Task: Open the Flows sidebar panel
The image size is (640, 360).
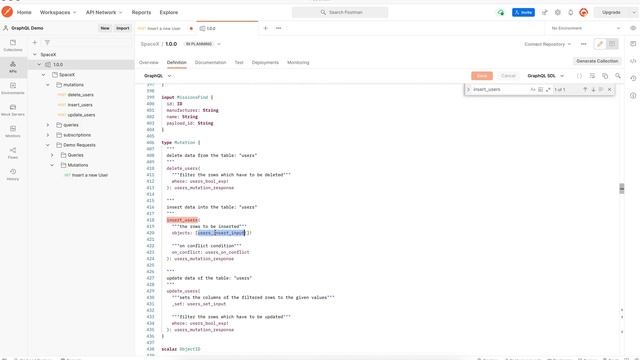Action: point(13,153)
